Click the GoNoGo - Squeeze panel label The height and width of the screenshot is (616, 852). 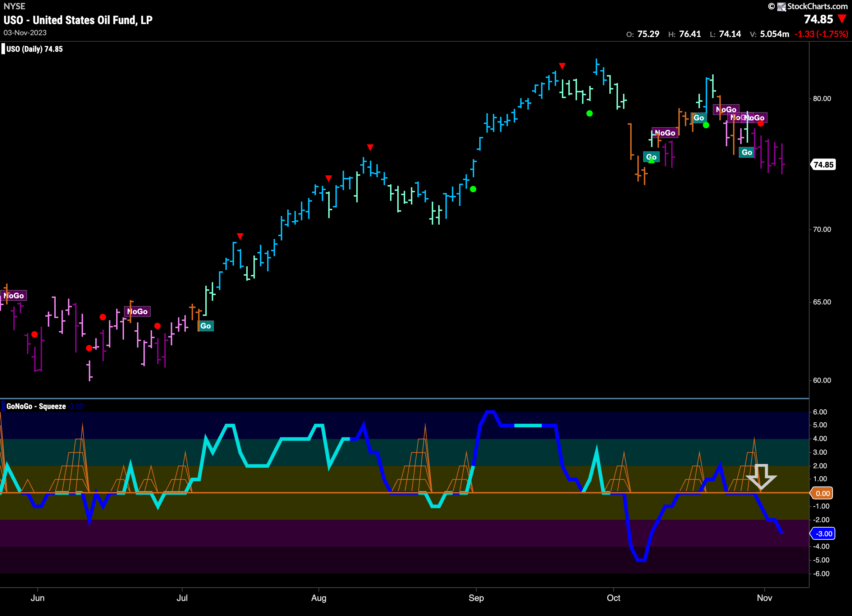36,406
